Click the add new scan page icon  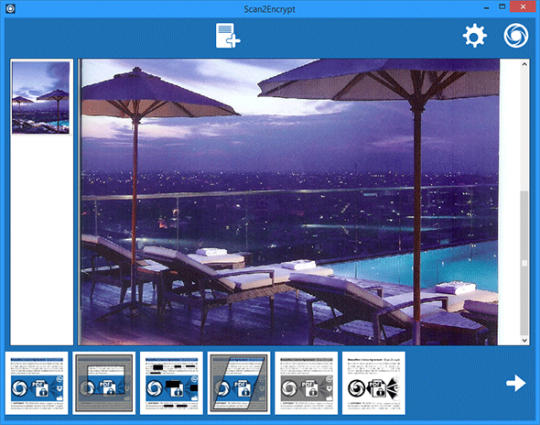click(228, 36)
